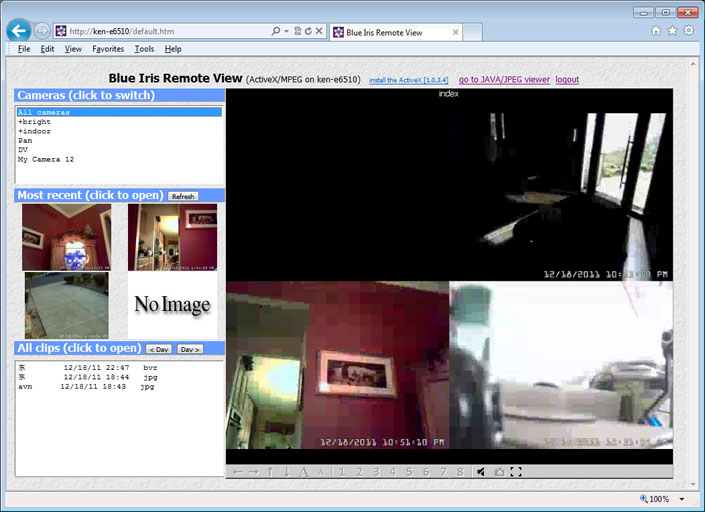705x512 pixels.
Task: Open browser favorites star icon
Action: click(x=672, y=31)
